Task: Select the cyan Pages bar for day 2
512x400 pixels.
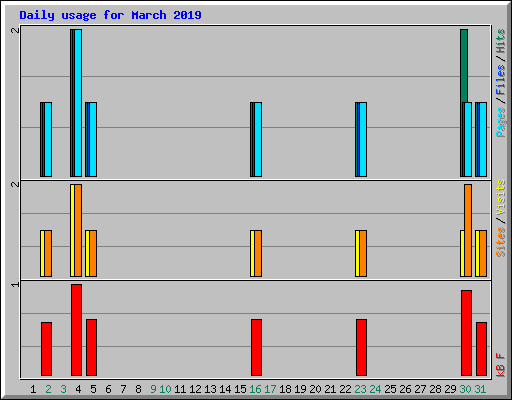Action: tap(48, 139)
